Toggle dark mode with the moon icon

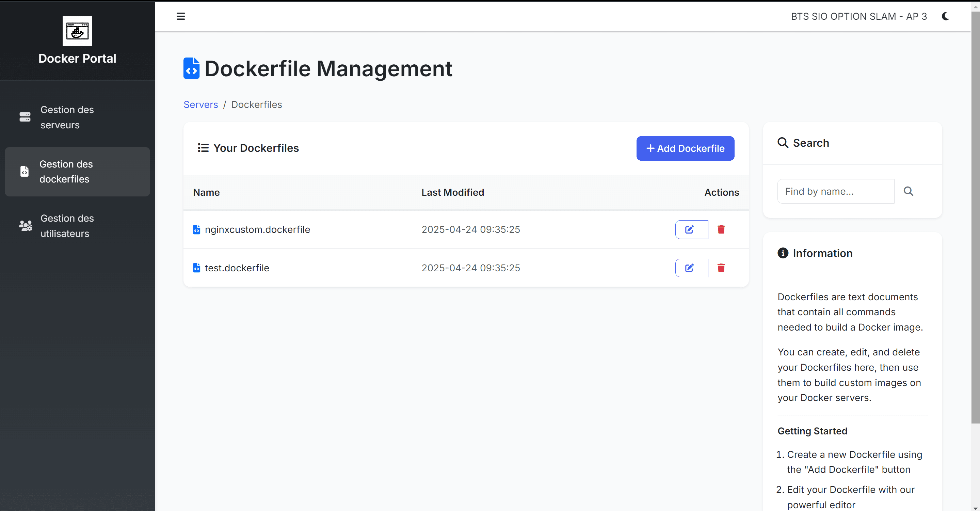(x=946, y=16)
